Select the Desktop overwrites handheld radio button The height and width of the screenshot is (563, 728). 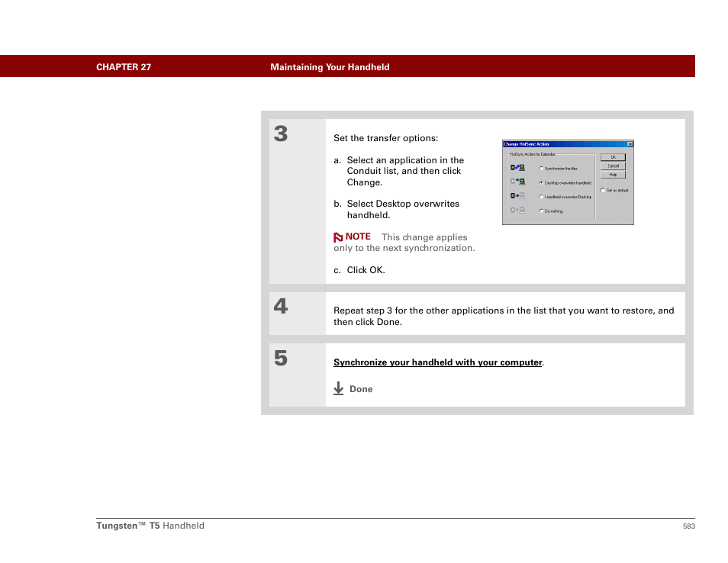pyautogui.click(x=541, y=183)
